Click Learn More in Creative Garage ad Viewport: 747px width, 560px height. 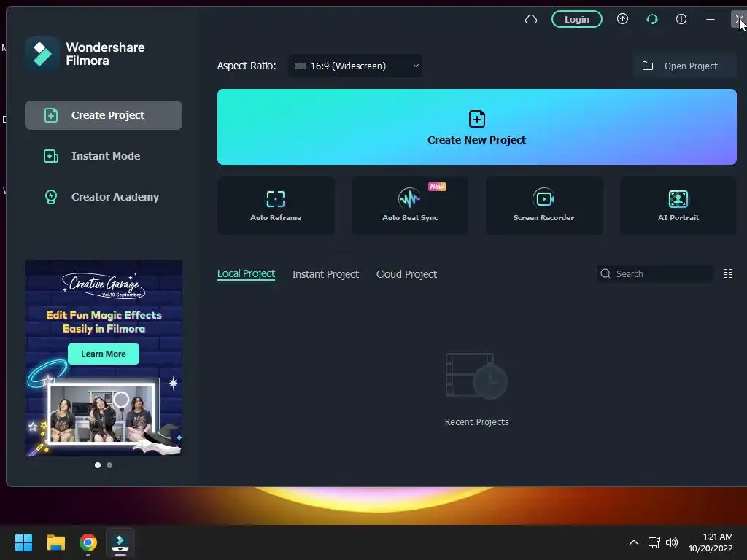pos(104,354)
